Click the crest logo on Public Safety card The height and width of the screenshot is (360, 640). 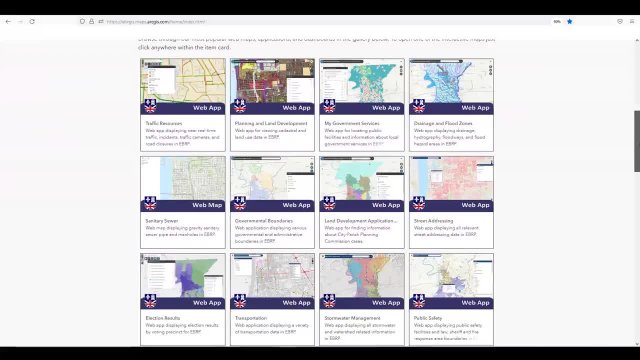419,301
